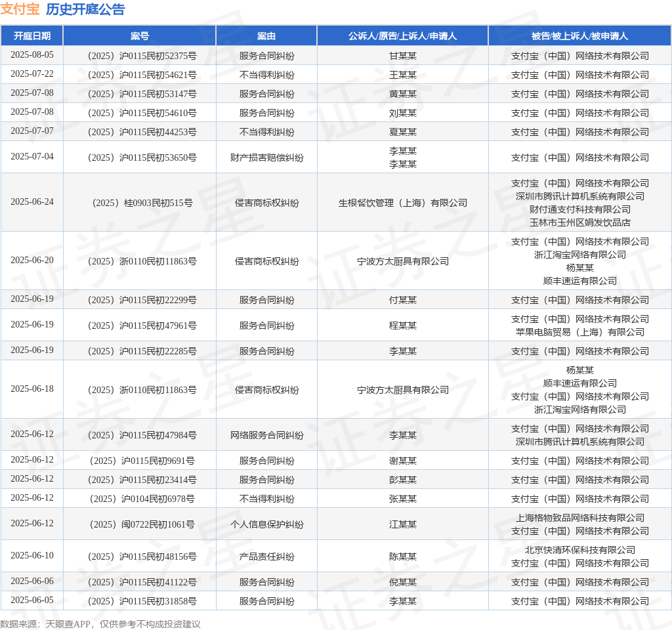Click plaintiff name 刘某某
672x630 pixels.
pyautogui.click(x=402, y=113)
